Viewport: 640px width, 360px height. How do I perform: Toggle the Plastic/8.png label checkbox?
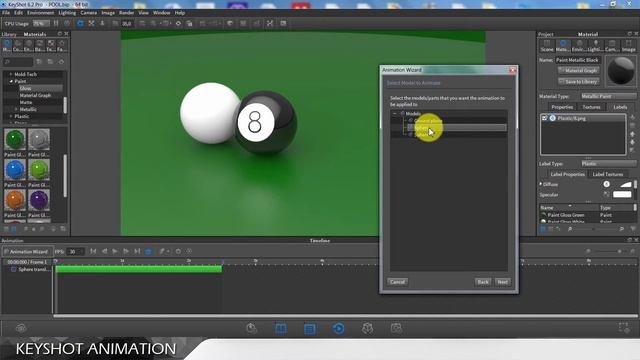(x=544, y=118)
